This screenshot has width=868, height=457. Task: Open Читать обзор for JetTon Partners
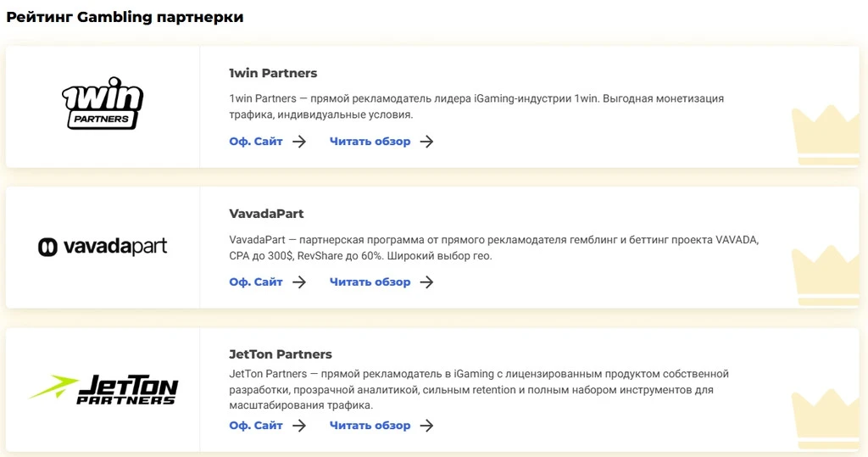[x=370, y=426]
